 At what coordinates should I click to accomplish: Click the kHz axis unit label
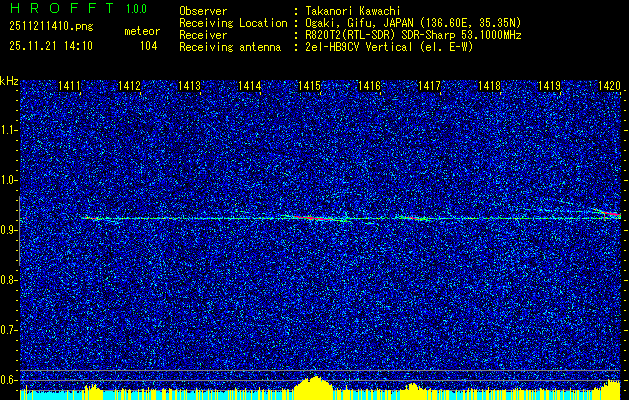pyautogui.click(x=9, y=81)
